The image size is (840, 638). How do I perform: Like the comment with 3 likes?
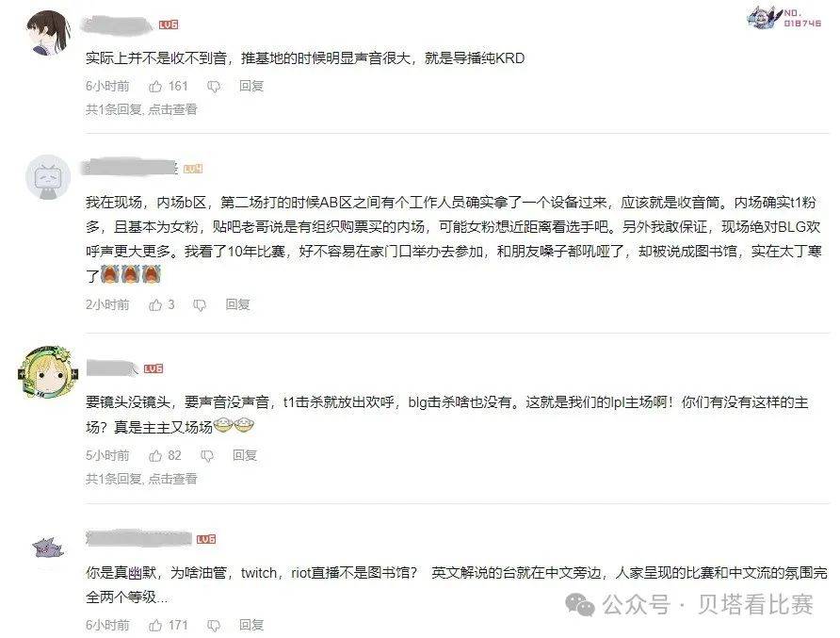pos(155,305)
